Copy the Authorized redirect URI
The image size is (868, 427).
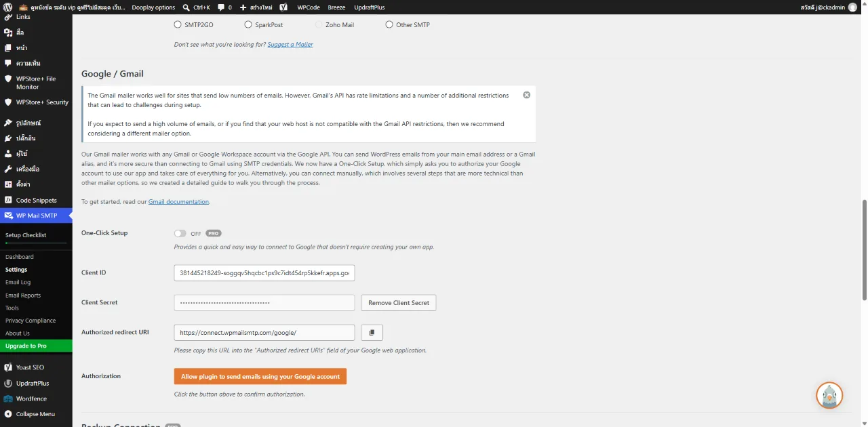pyautogui.click(x=372, y=333)
